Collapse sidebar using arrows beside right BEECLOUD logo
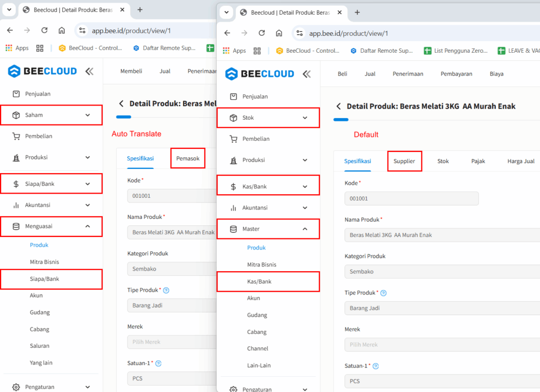Viewport: 540px width, 392px height. 306,74
